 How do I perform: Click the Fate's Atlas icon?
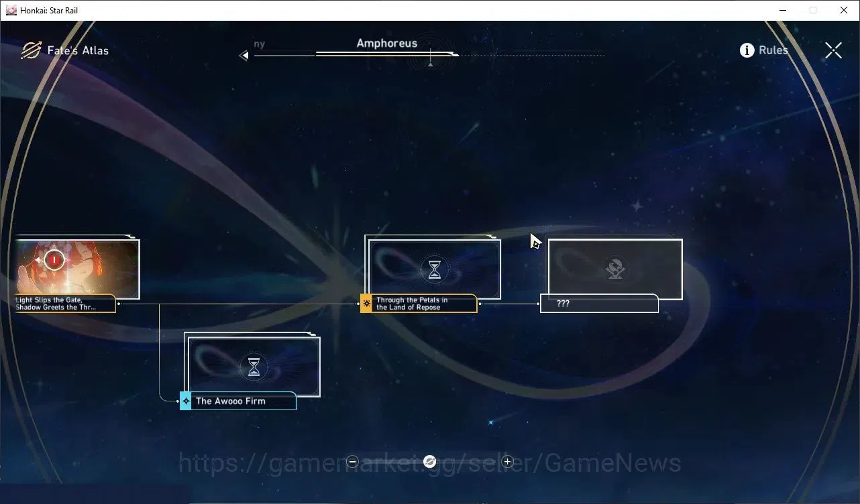(x=31, y=50)
